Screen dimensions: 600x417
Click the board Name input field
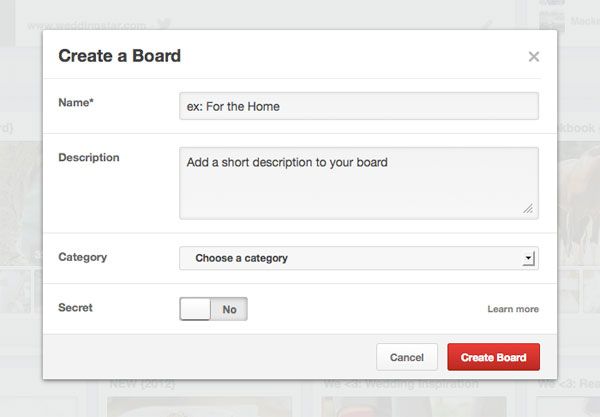(359, 106)
